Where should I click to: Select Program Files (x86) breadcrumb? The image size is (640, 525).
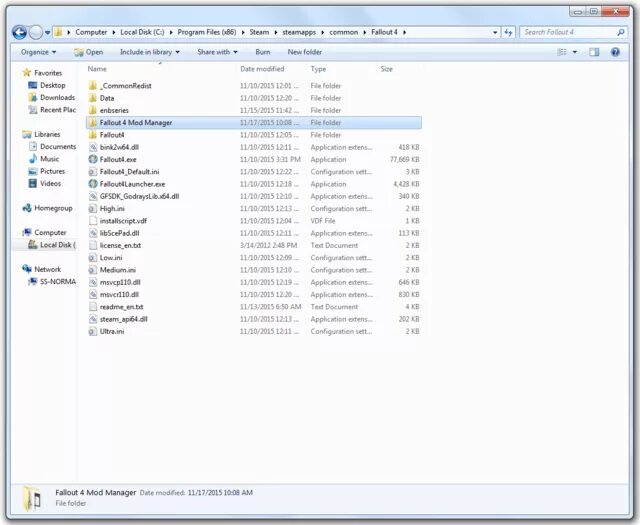click(207, 32)
